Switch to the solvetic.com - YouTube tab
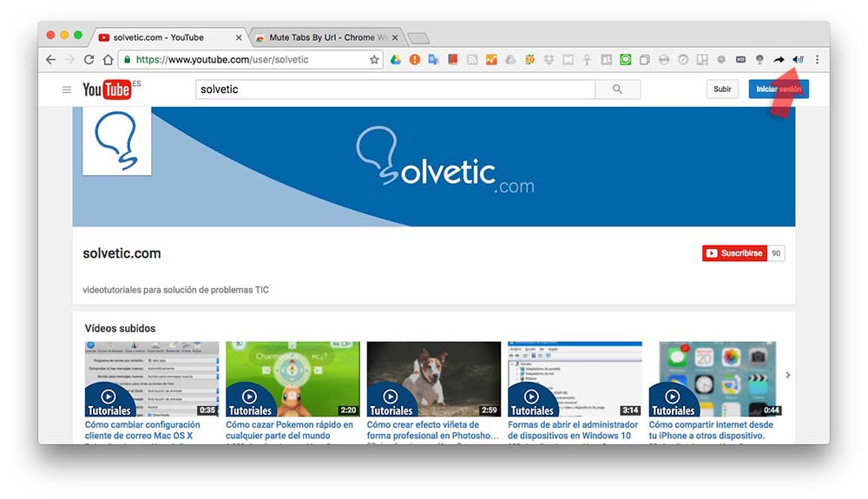The image size is (868, 499). [169, 37]
